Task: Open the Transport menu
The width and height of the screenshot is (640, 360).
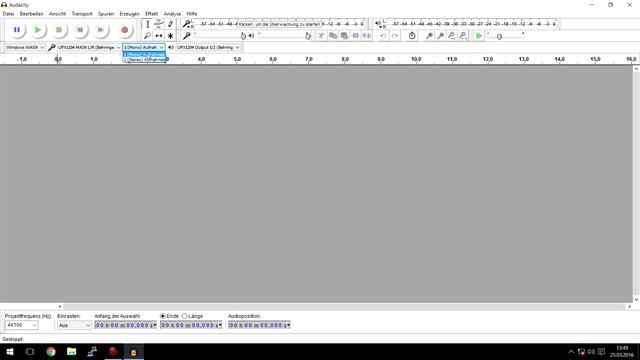Action: 82,13
